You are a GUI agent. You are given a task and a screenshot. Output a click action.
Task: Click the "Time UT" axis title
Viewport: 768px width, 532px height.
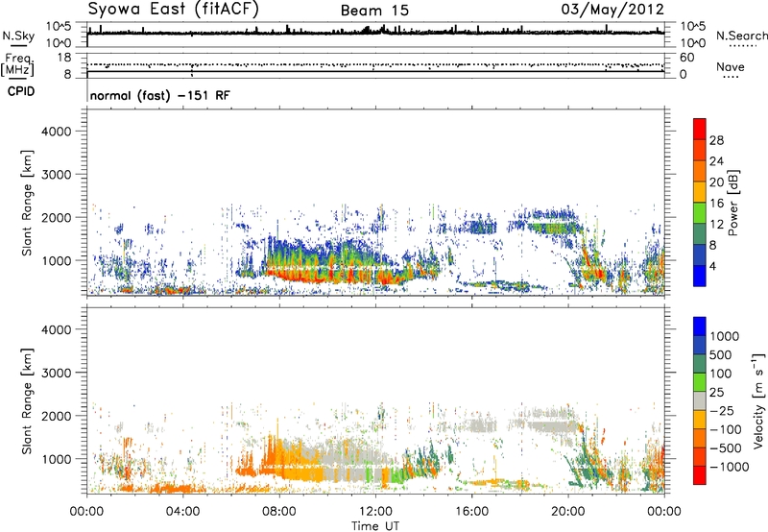point(375,525)
